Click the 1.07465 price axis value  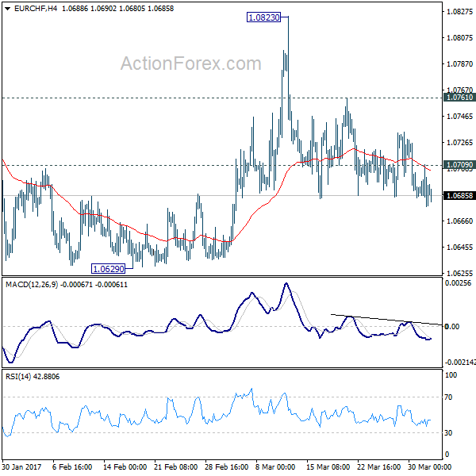point(460,116)
